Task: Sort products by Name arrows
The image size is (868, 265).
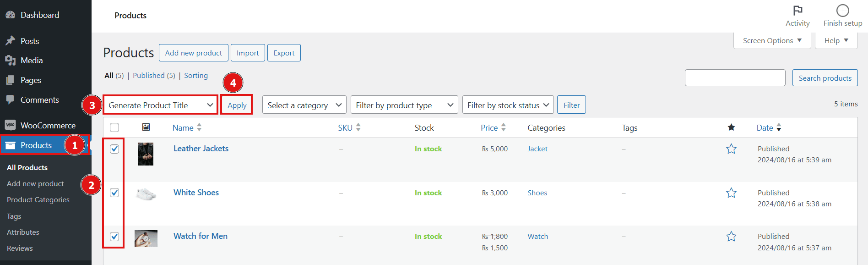Action: coord(199,127)
